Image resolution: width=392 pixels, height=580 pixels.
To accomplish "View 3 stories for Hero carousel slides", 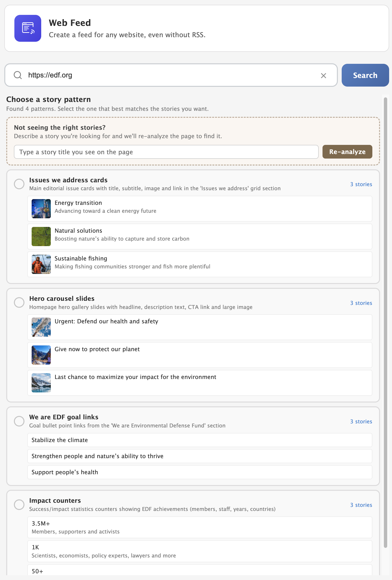I will click(x=361, y=303).
